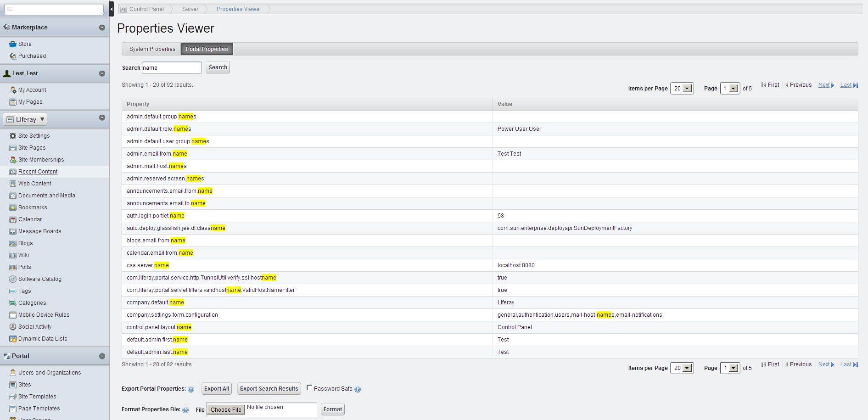Go to Last page at top pagination
The image size is (868, 420).
pos(849,85)
